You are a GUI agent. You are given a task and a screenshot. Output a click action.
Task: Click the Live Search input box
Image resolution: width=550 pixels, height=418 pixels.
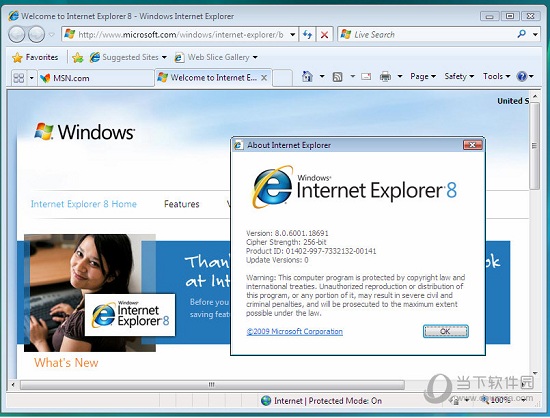[x=426, y=34]
